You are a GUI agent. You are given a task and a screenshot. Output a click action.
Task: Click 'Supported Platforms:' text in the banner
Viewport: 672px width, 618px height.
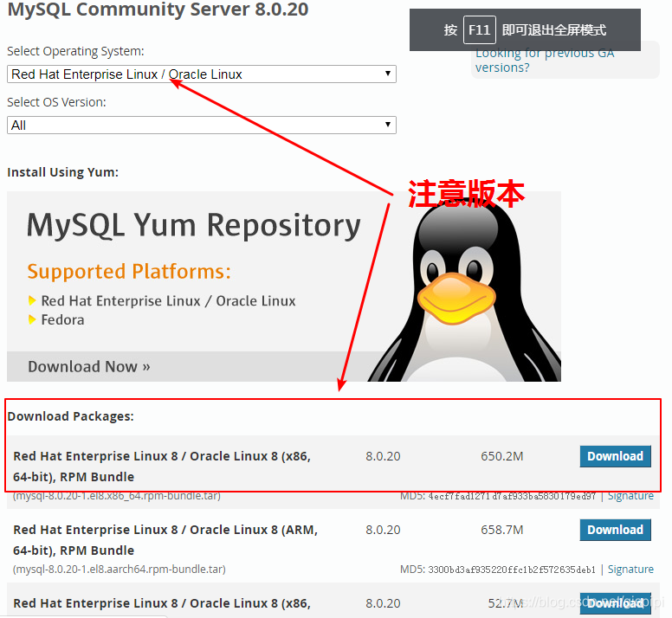(129, 272)
